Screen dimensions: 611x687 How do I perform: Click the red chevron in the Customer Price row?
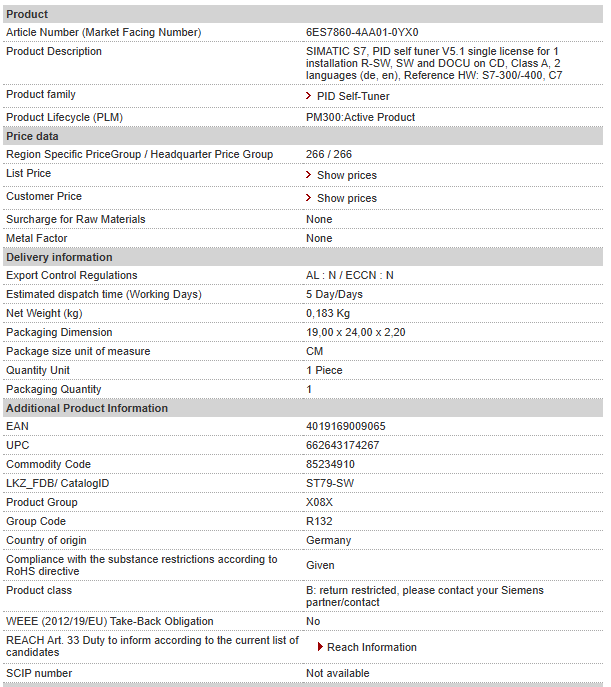[308, 198]
